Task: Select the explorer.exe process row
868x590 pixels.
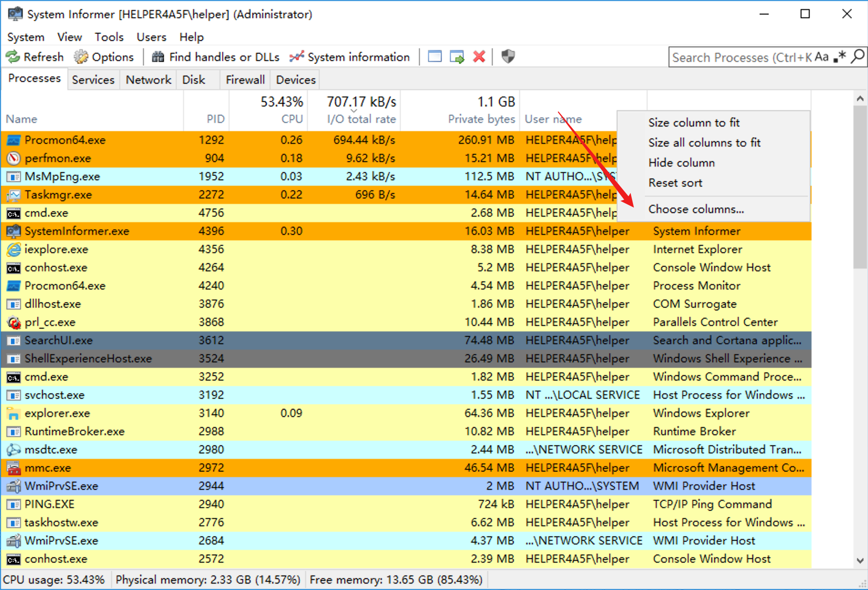Action: pos(57,413)
